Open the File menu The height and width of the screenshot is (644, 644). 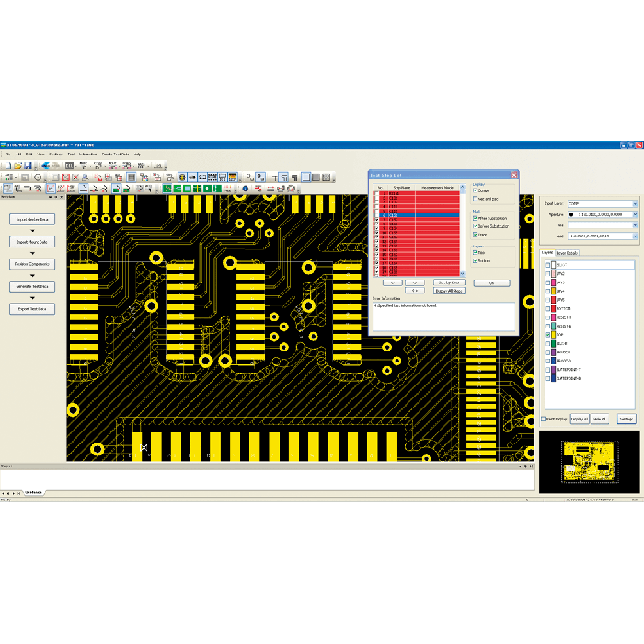click(8, 154)
